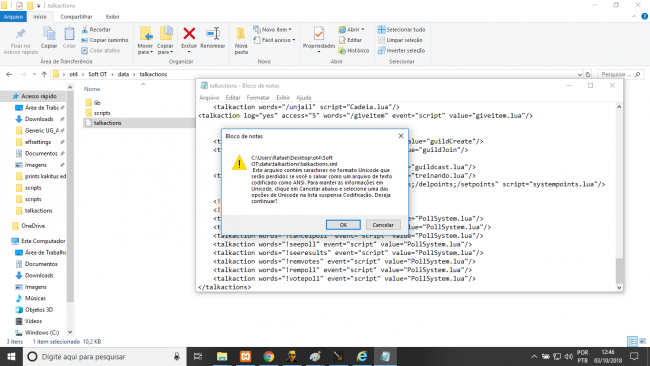
Task: Go up one folder level arrow
Action: (44, 74)
